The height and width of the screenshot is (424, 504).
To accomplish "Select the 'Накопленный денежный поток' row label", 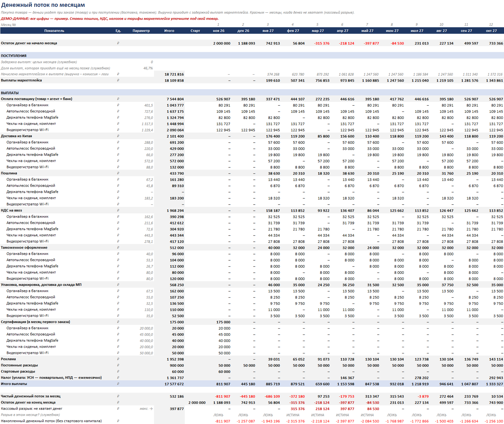I will pos(51,421).
